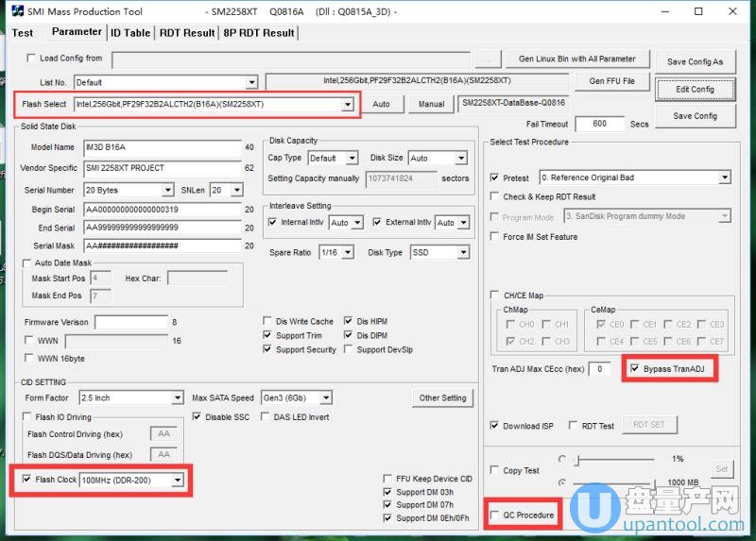Toggle the Support Trim checkbox
Image resolution: width=756 pixels, height=541 pixels.
(x=268, y=335)
